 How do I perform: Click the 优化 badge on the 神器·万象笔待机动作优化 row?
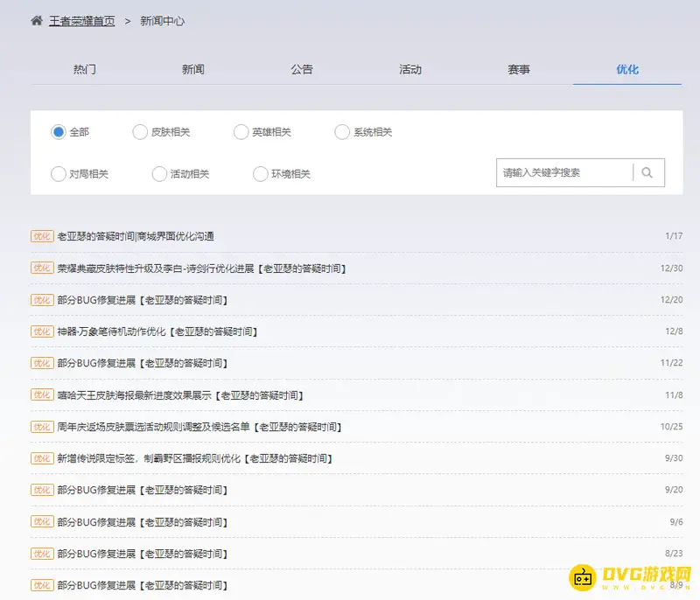(40, 331)
